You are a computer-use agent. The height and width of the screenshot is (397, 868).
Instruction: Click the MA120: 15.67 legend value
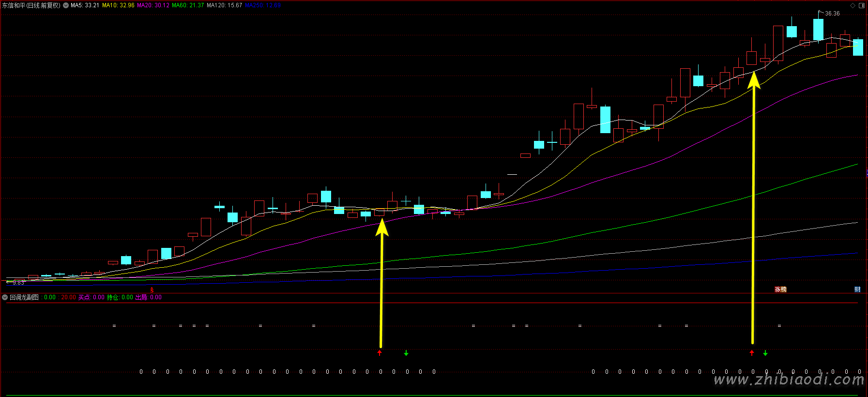click(224, 5)
